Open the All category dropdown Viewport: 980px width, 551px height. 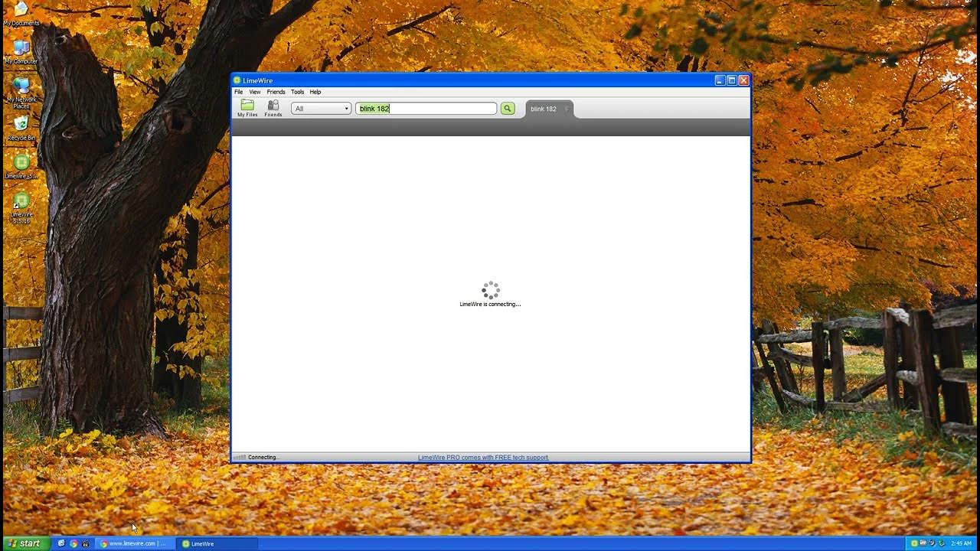[x=321, y=109]
